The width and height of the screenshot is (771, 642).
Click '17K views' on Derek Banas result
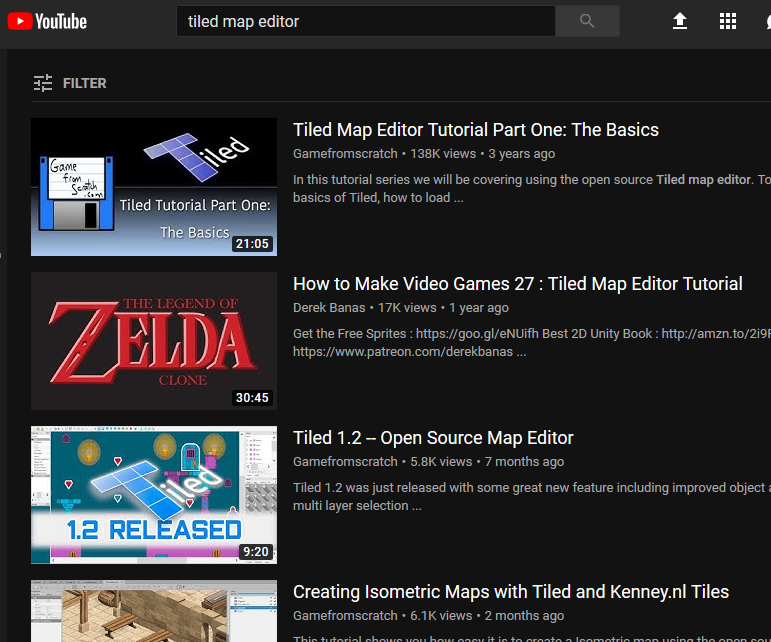[407, 307]
